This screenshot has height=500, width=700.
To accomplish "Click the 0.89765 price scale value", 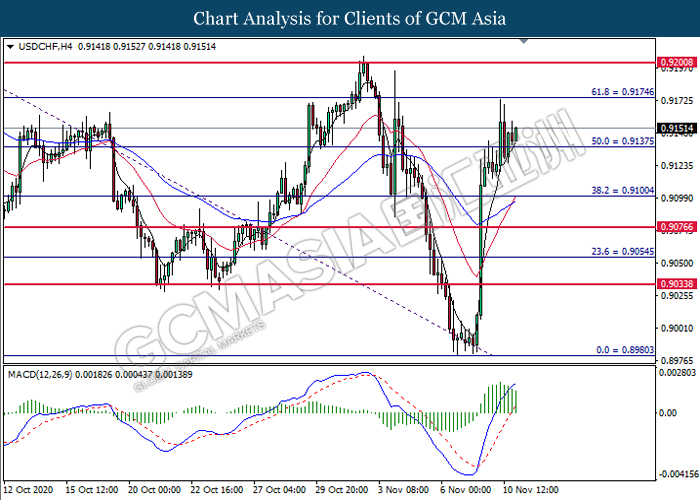I will 677,360.
